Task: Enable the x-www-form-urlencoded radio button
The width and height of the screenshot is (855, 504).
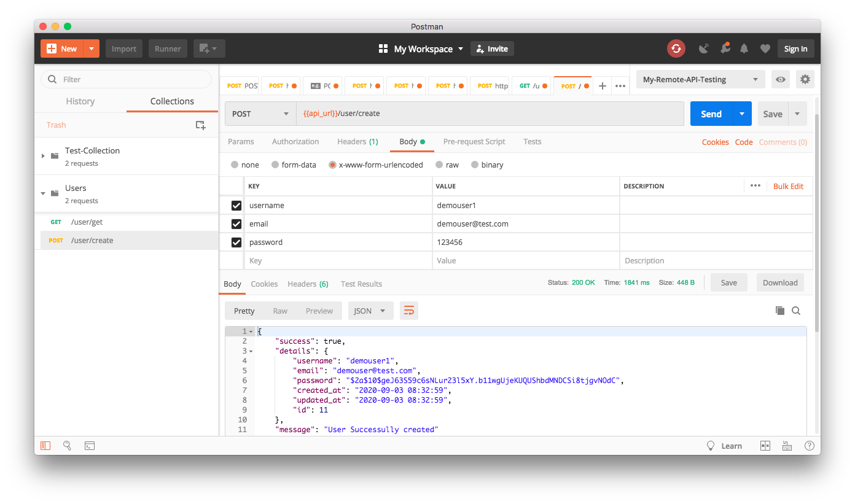Action: [x=332, y=165]
